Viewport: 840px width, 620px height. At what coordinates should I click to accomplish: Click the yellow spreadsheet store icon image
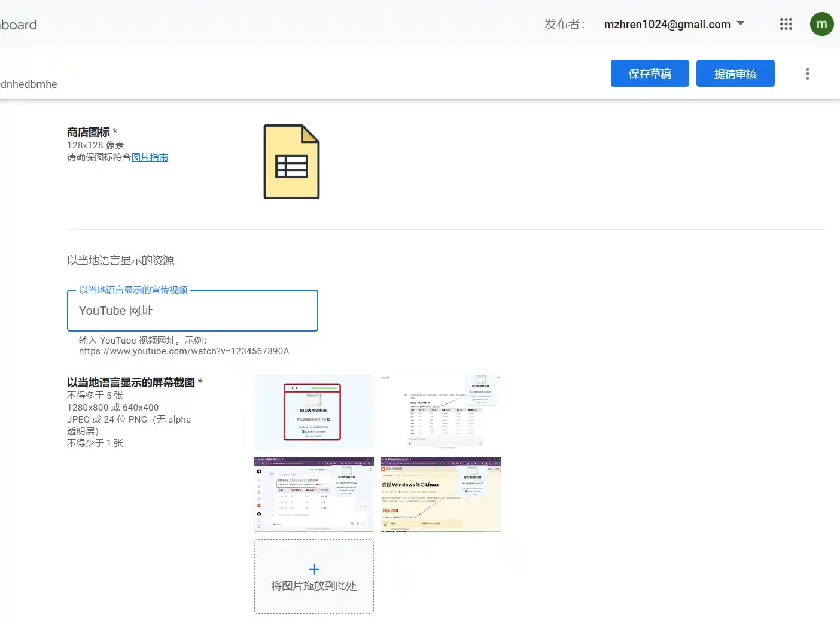click(x=292, y=162)
